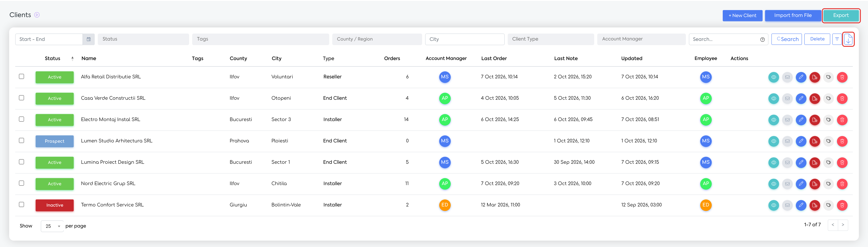Open the County / Region filter dropdown
868x247 pixels.
[377, 39]
